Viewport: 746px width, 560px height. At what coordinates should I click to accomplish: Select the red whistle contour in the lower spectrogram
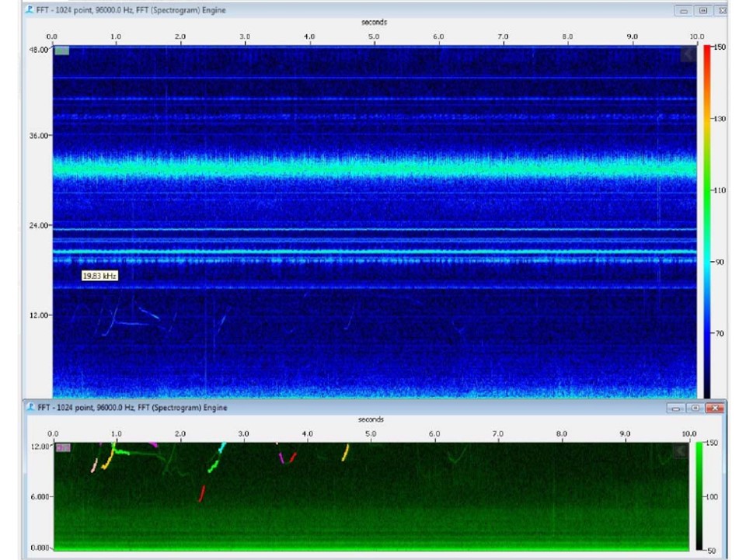(202, 493)
